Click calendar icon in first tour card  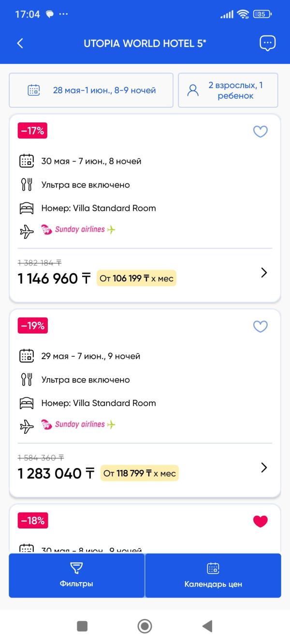point(27,161)
